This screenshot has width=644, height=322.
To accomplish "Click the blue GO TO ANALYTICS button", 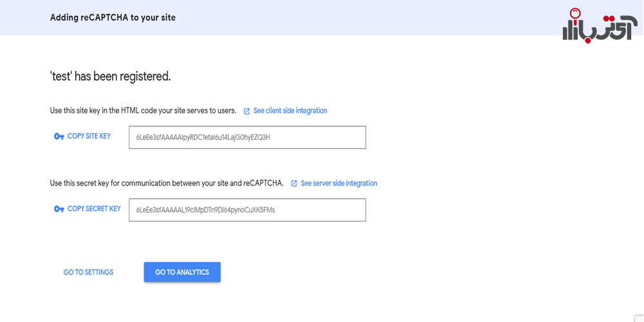I will point(182,272).
